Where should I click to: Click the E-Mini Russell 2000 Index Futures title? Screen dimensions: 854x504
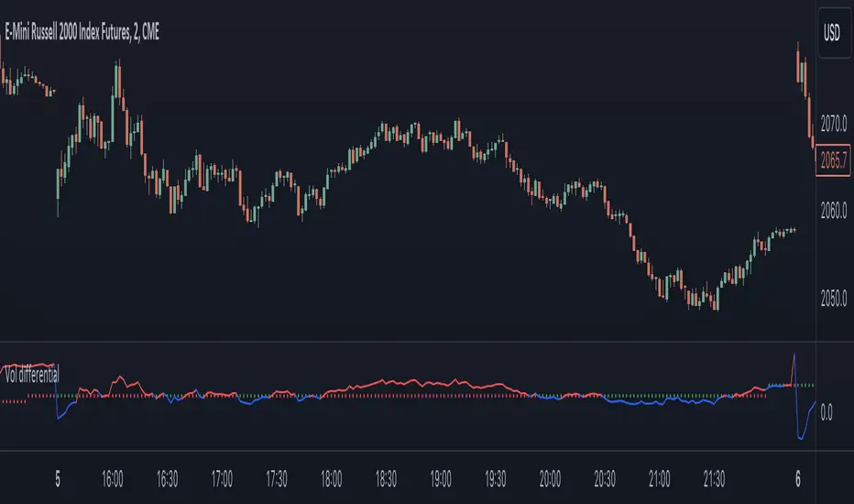(x=82, y=32)
